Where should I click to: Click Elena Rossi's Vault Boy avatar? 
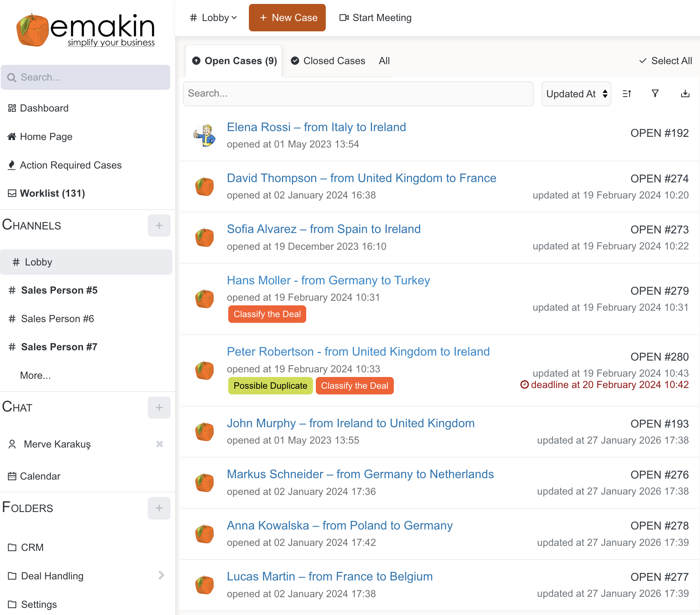(204, 135)
